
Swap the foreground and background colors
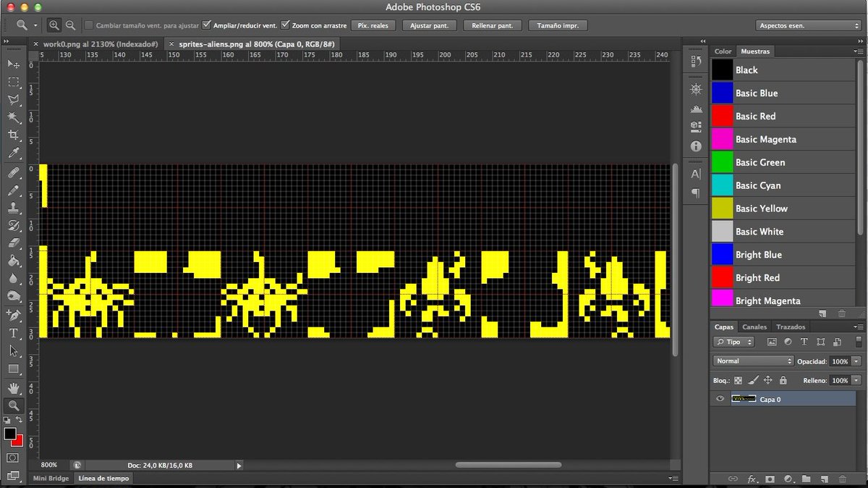click(x=20, y=419)
